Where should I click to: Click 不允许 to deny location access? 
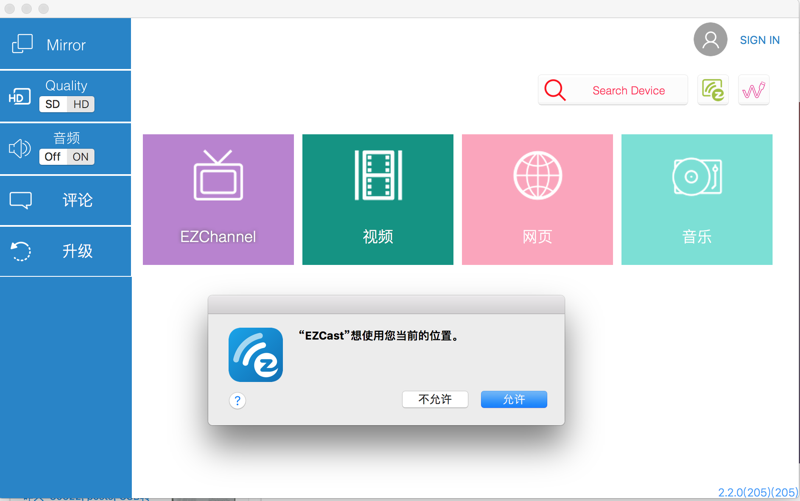[x=435, y=399]
